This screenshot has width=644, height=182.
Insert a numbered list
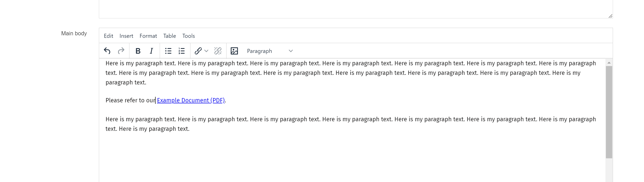click(x=182, y=51)
